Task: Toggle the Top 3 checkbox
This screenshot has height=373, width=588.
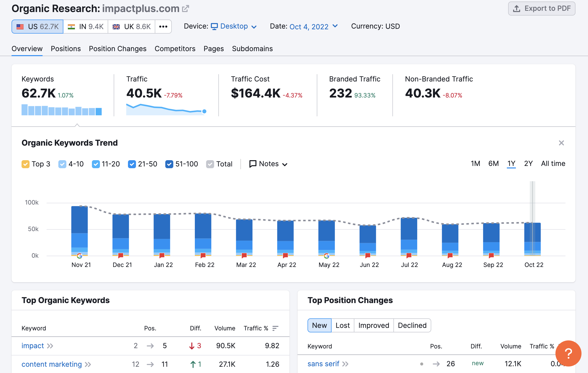Action: [26, 164]
